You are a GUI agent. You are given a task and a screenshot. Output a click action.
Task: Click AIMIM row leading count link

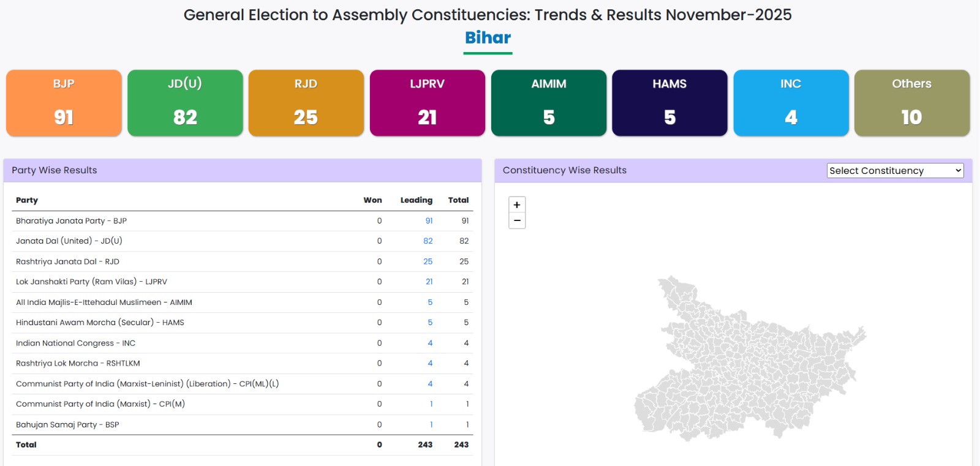pyautogui.click(x=430, y=303)
